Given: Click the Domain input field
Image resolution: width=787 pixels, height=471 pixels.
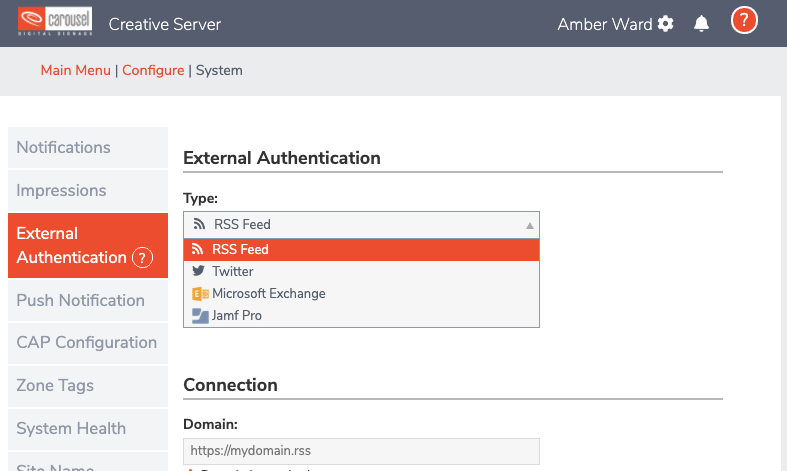Looking at the screenshot, I should tap(361, 451).
